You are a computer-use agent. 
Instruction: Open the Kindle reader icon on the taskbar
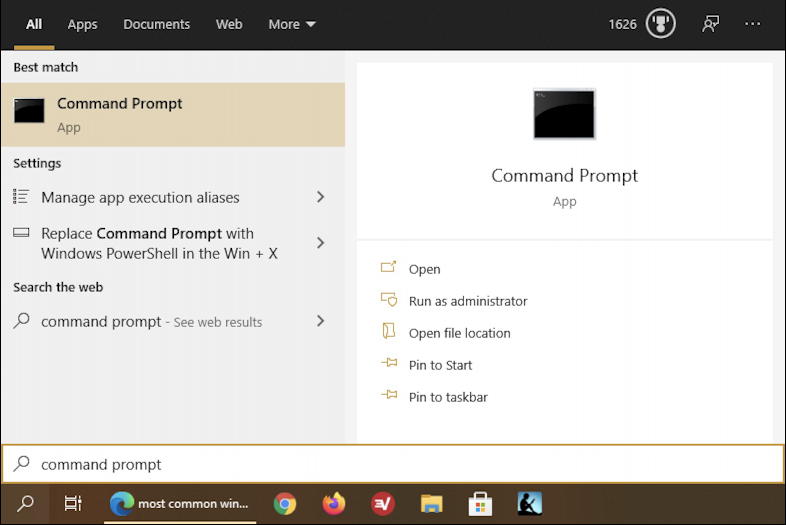click(529, 503)
